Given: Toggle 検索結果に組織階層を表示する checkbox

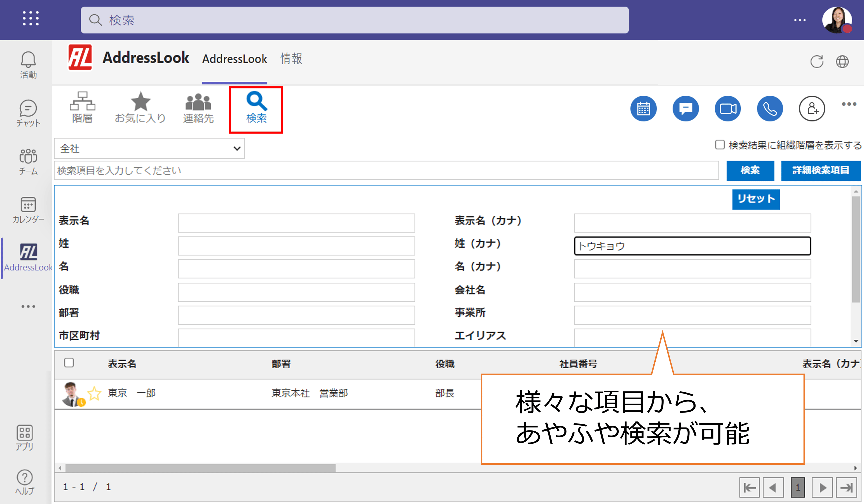Looking at the screenshot, I should (x=718, y=147).
